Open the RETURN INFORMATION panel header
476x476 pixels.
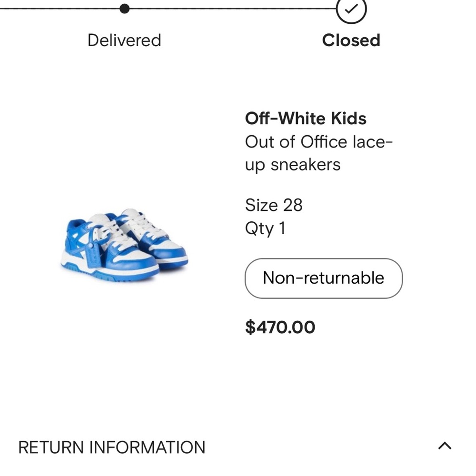point(110,446)
